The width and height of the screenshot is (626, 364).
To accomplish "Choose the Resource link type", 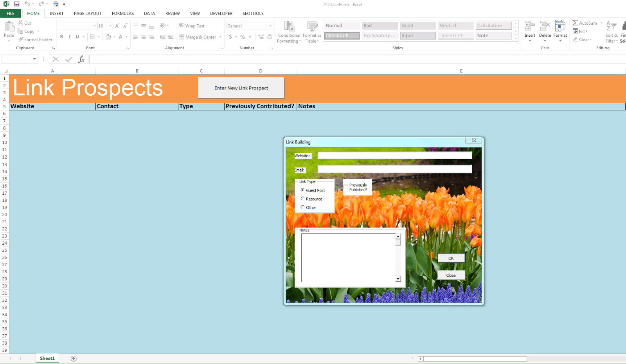I will [302, 199].
